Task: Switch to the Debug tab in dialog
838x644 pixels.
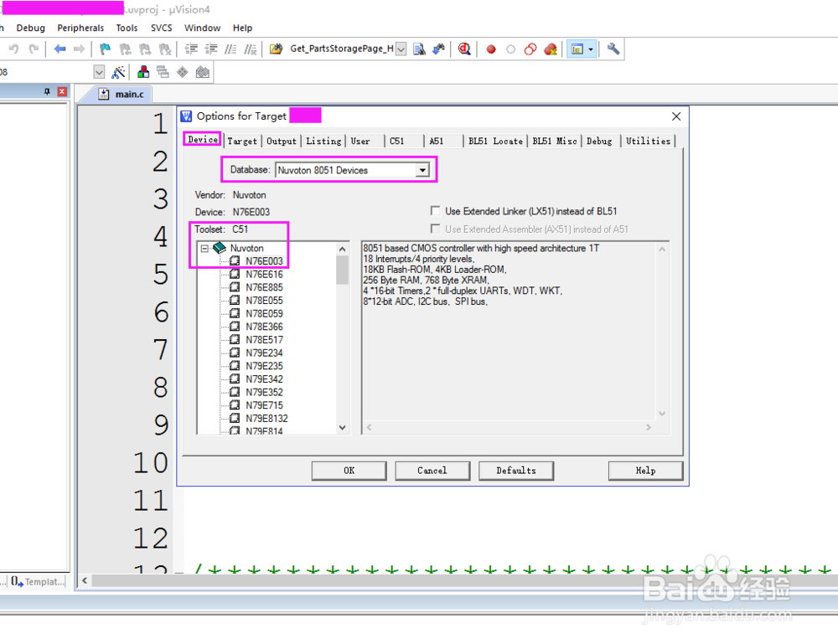Action: pyautogui.click(x=599, y=141)
